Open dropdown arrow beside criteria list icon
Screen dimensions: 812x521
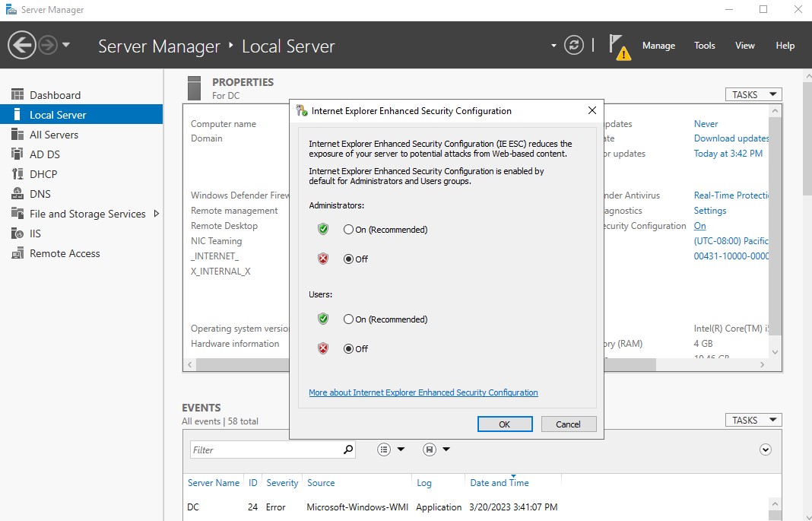(401, 450)
